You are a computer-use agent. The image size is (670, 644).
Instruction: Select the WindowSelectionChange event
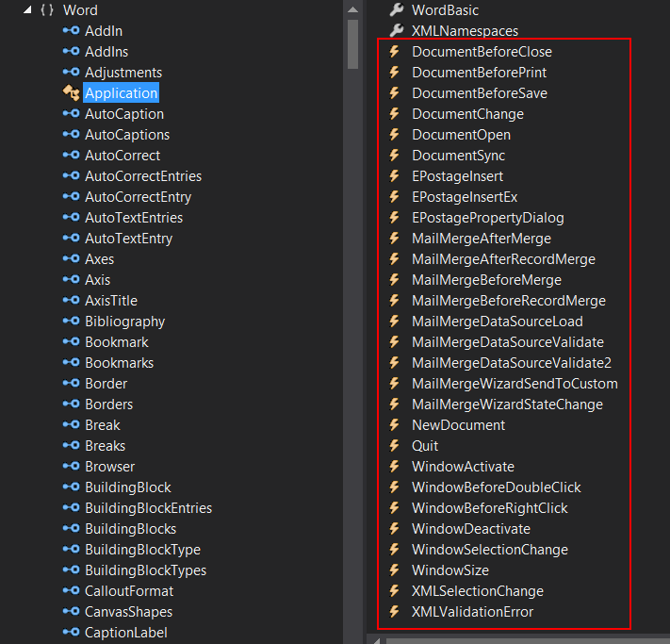[490, 550]
